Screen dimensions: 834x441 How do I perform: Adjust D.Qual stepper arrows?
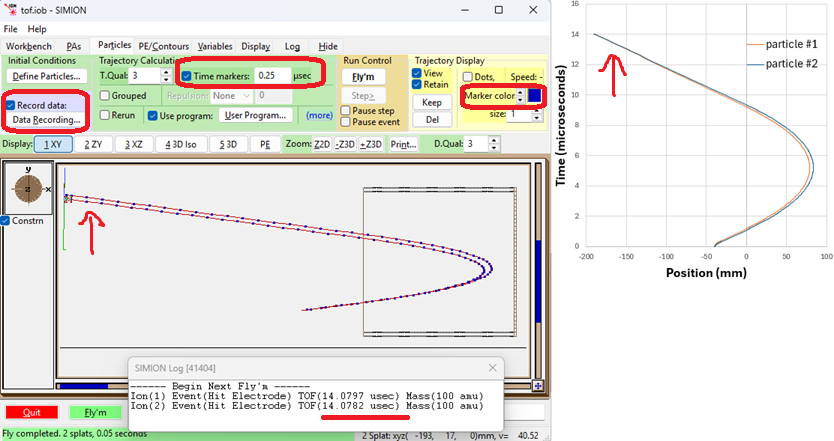coord(494,144)
